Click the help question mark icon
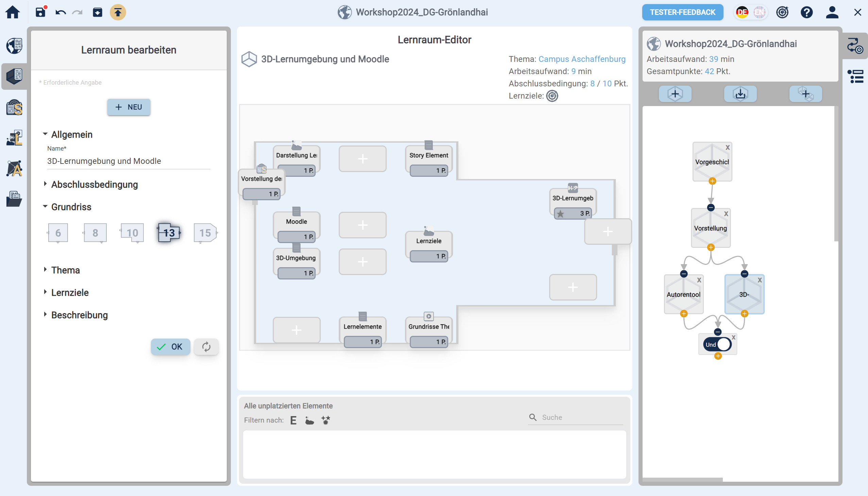This screenshot has height=496, width=868. pos(806,12)
